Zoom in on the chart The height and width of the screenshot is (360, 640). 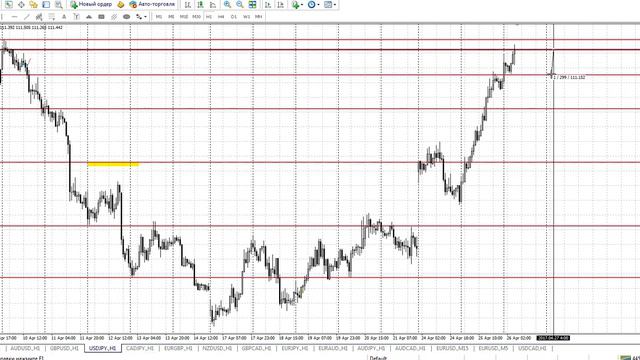click(x=227, y=4)
